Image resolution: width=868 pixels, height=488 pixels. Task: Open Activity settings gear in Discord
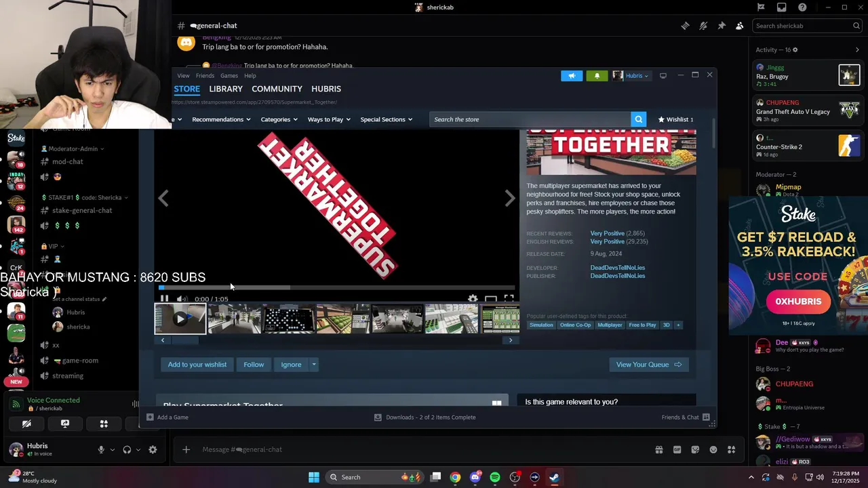795,49
